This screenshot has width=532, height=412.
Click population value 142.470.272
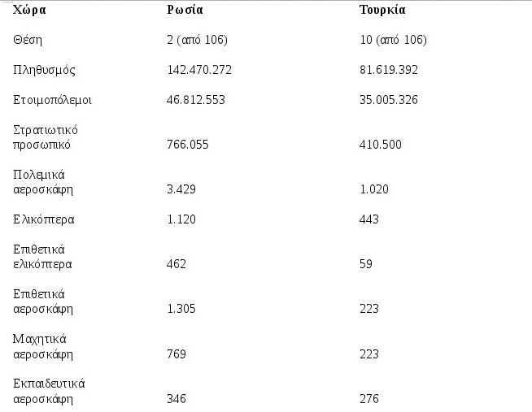199,70
